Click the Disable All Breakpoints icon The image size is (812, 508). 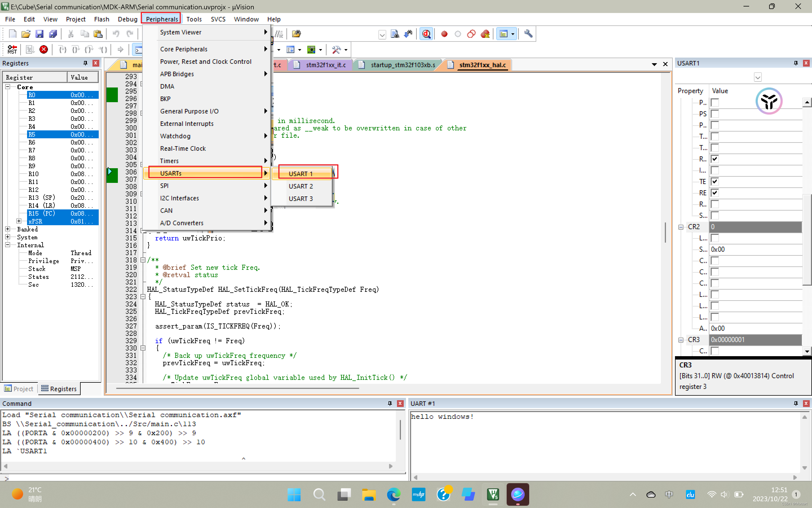click(x=471, y=34)
